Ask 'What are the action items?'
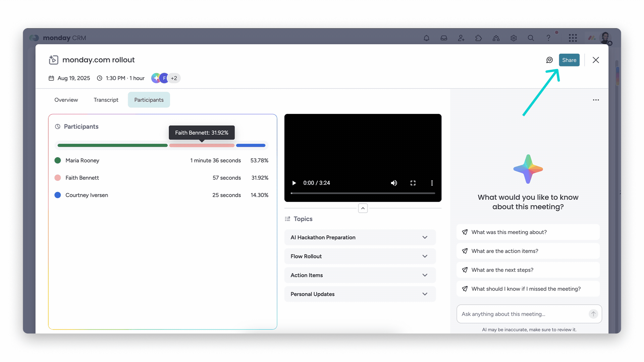644x362 pixels. pyautogui.click(x=528, y=251)
